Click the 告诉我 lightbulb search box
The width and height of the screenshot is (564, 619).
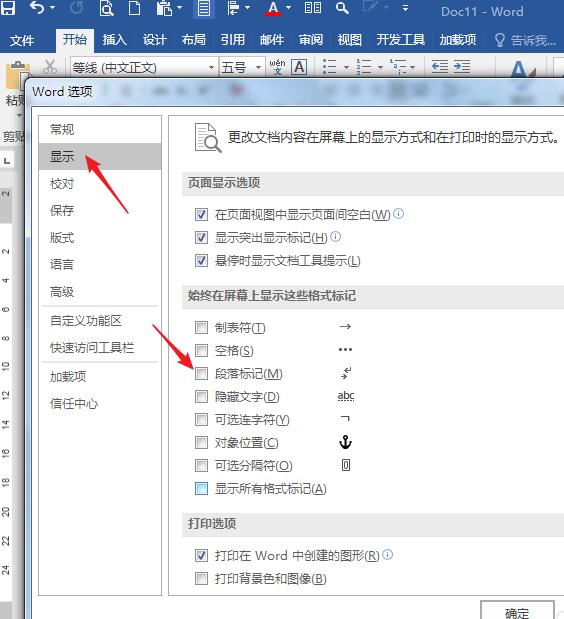click(x=525, y=40)
